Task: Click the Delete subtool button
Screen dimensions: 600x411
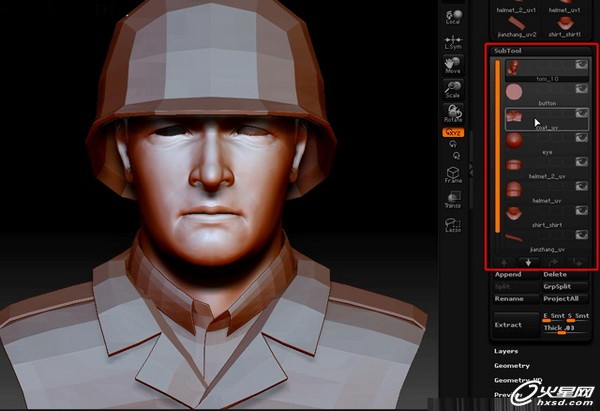Action: 565,275
